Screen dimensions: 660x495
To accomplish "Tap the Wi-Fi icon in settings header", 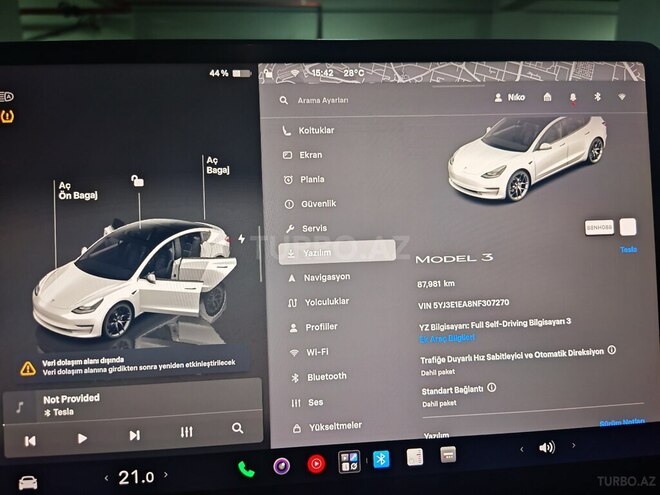I will [622, 97].
